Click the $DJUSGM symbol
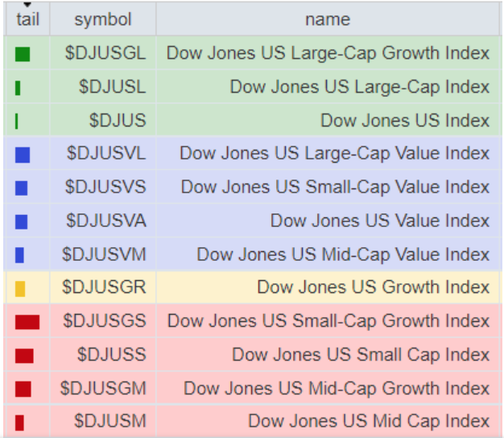 (x=105, y=388)
